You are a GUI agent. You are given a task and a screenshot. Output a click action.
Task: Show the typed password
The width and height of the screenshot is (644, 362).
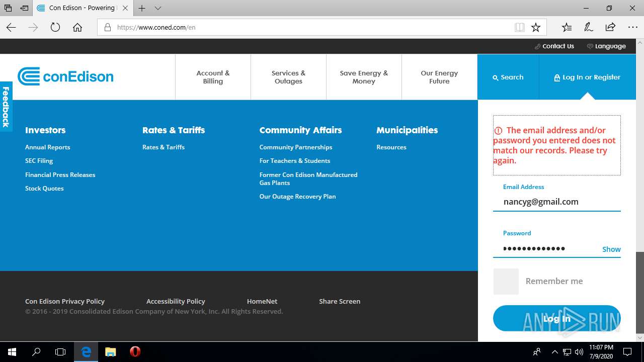point(611,249)
